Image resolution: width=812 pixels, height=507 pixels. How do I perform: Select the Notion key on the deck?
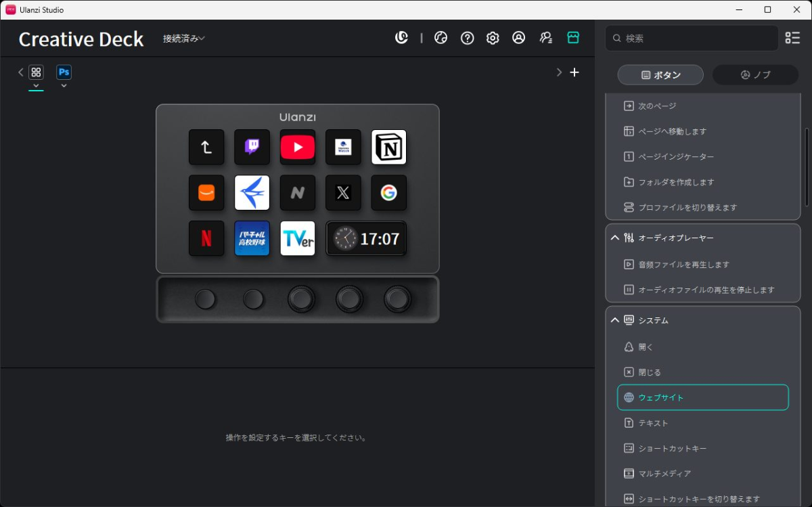coord(389,147)
